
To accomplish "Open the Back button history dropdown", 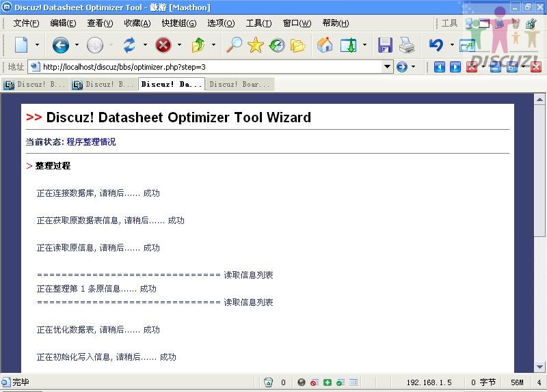I will pos(77,45).
